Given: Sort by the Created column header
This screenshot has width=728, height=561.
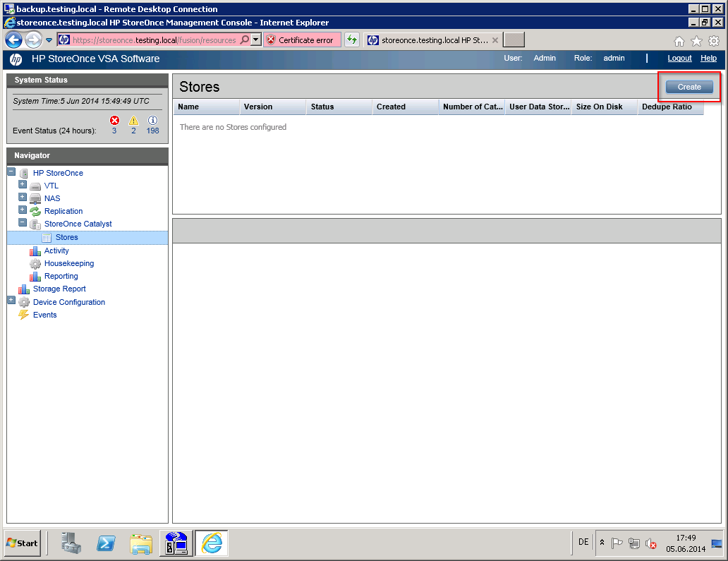Looking at the screenshot, I should click(x=406, y=107).
